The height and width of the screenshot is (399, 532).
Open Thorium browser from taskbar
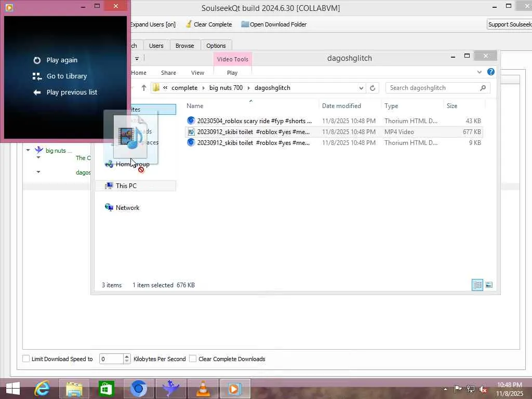pyautogui.click(x=139, y=389)
